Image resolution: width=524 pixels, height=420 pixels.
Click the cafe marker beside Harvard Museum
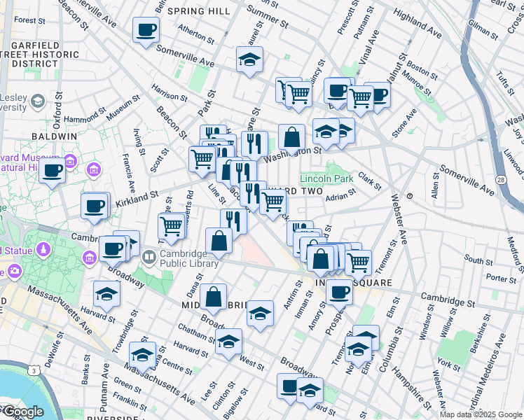(x=52, y=171)
